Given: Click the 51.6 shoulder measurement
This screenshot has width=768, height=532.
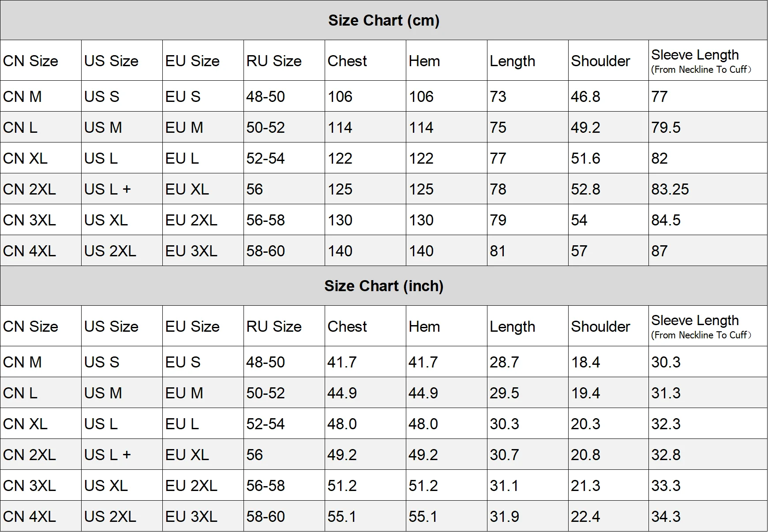Looking at the screenshot, I should coord(585,158).
